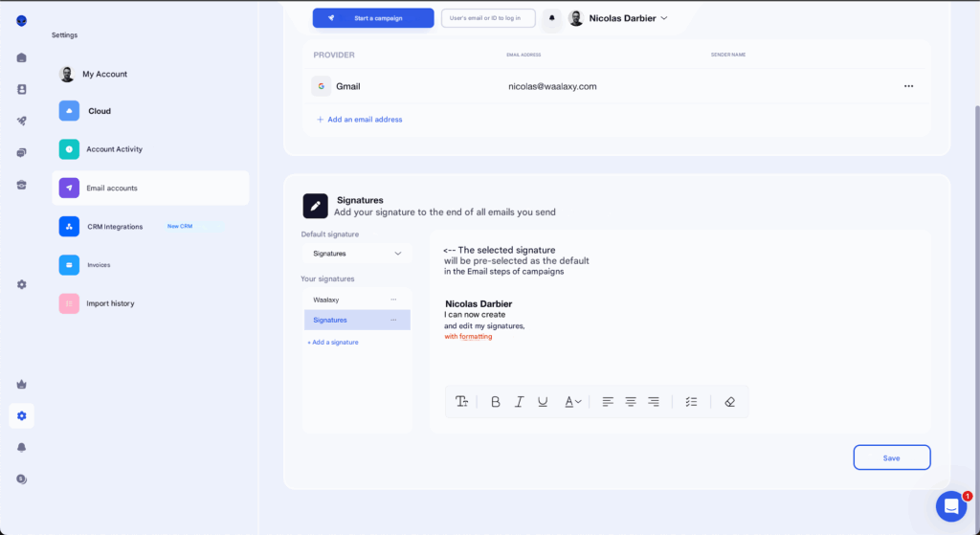Open the intercom chat bubble

coord(951,506)
